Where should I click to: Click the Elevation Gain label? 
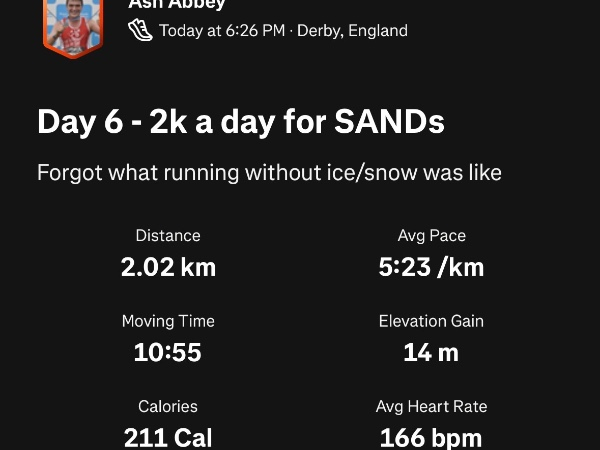click(431, 321)
